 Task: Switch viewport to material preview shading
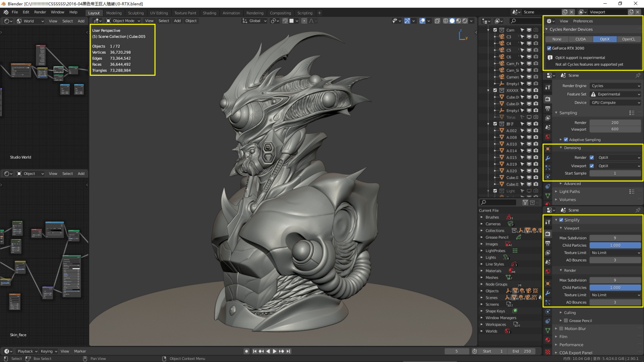[459, 21]
